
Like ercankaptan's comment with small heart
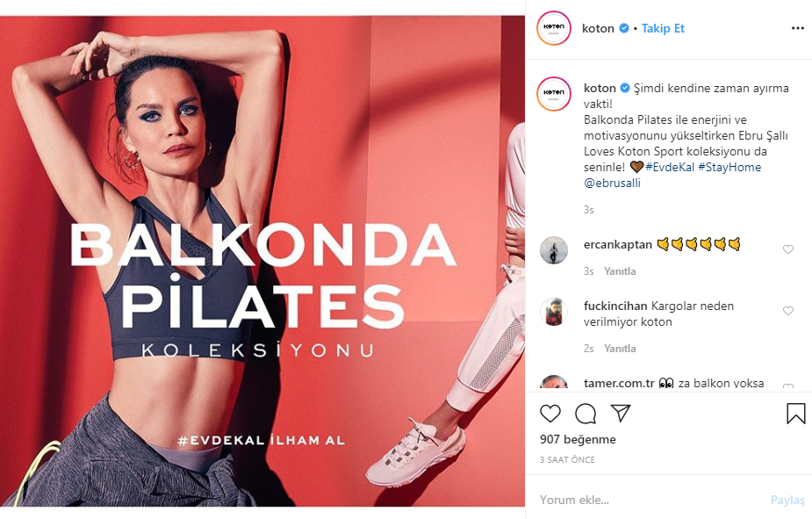point(788,249)
